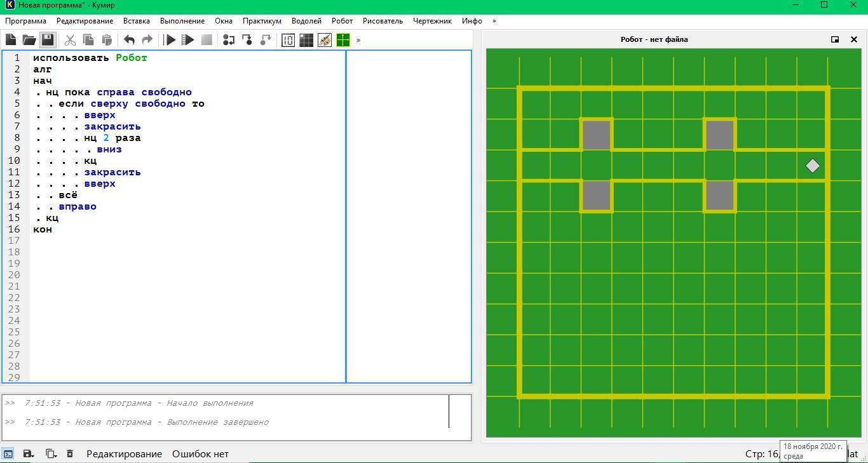Click the Run program play icon
This screenshot has height=463, width=868.
tap(170, 40)
